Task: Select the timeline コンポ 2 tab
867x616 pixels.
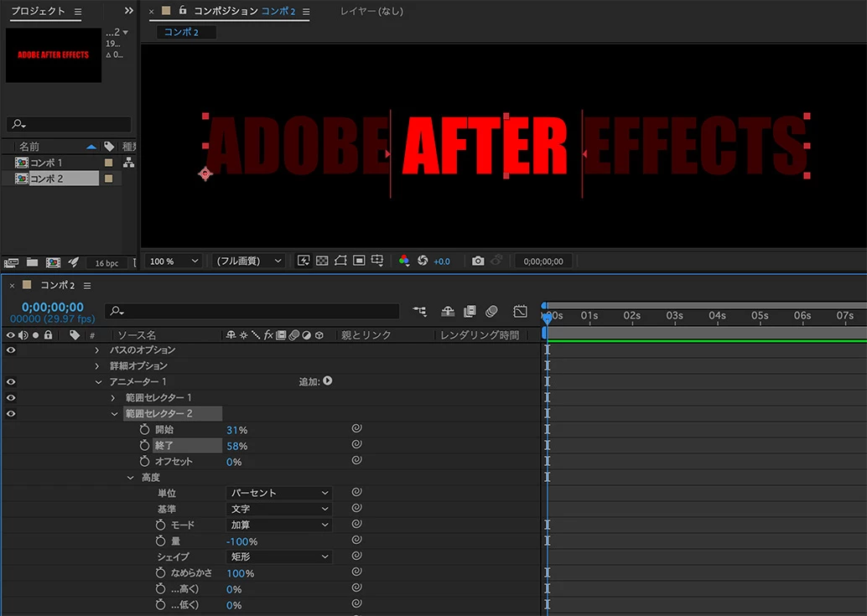Action: [58, 285]
